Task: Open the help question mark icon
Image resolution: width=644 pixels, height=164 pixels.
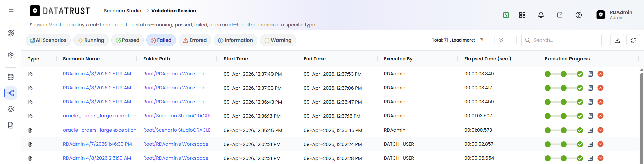Action: [579, 15]
